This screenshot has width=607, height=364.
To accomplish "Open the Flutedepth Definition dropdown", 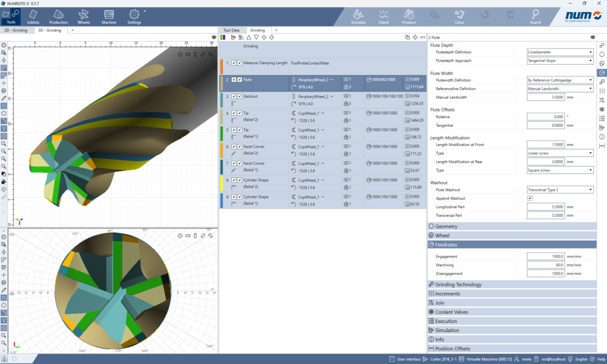I will pos(560,52).
